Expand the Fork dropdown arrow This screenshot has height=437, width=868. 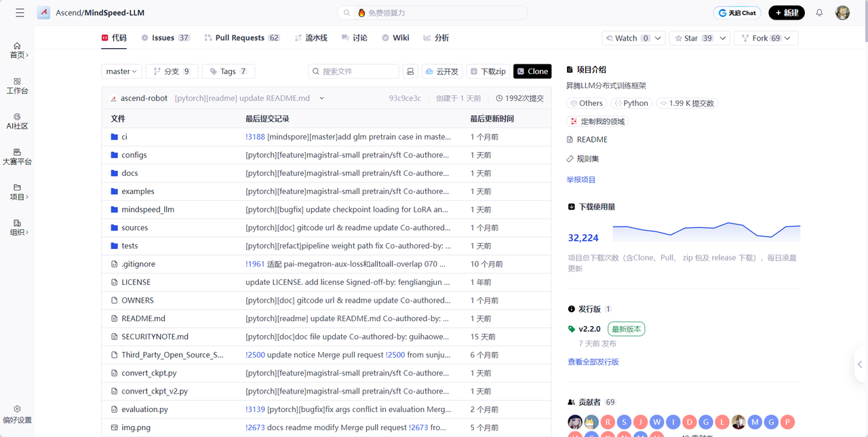pos(787,39)
